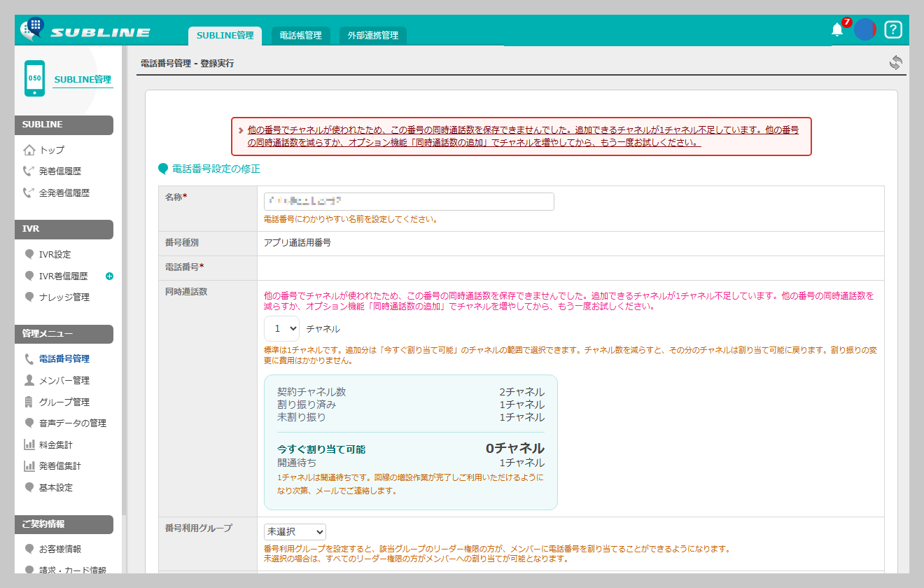
Task: Click the sidebar vertical scrollbar
Action: click(124, 280)
